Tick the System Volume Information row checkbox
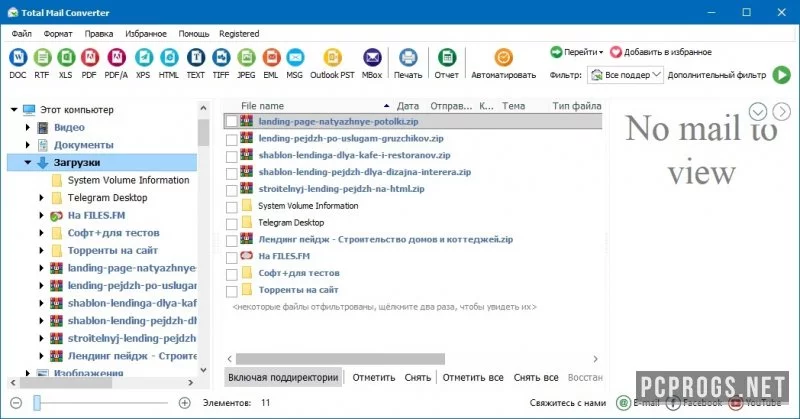The image size is (800, 419). click(x=232, y=207)
